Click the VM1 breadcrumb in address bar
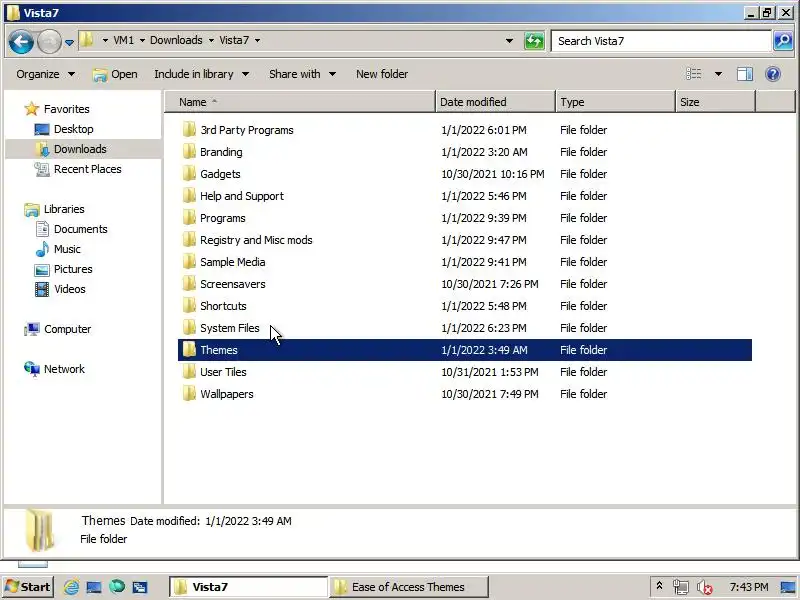The height and width of the screenshot is (600, 800). pos(123,40)
